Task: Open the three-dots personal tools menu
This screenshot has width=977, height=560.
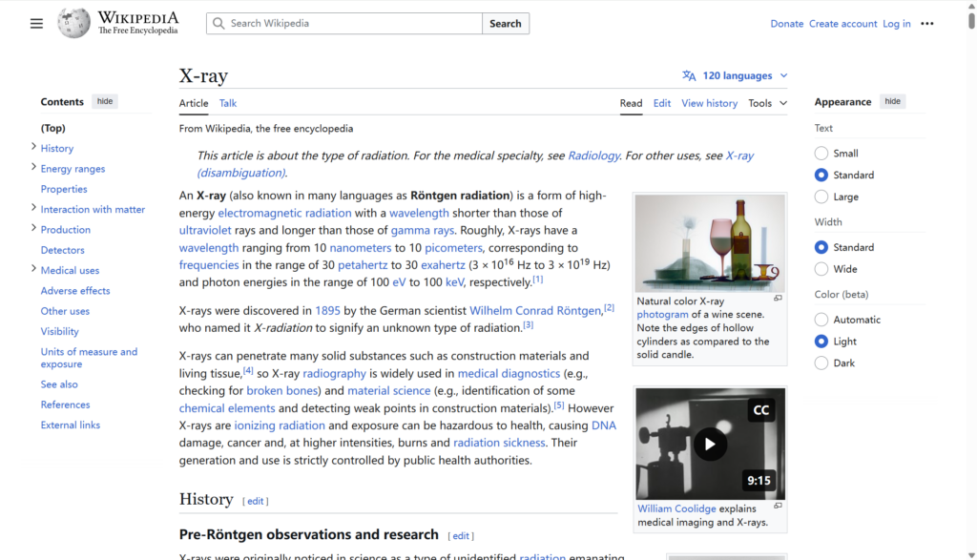Action: coord(926,24)
